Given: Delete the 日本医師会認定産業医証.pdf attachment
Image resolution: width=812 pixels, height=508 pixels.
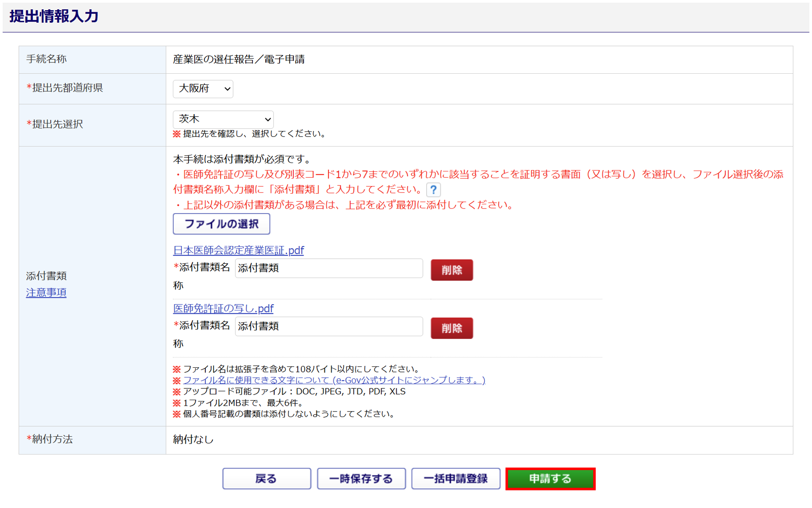Looking at the screenshot, I should pyautogui.click(x=452, y=270).
